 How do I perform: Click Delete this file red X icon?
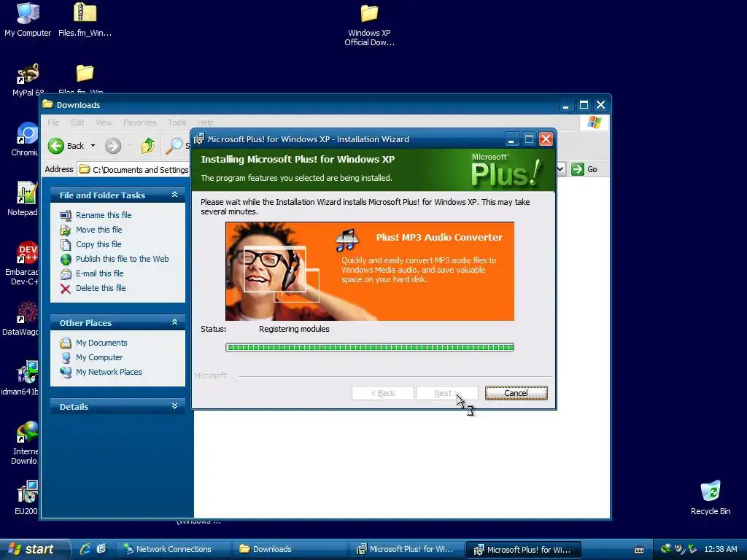(65, 289)
